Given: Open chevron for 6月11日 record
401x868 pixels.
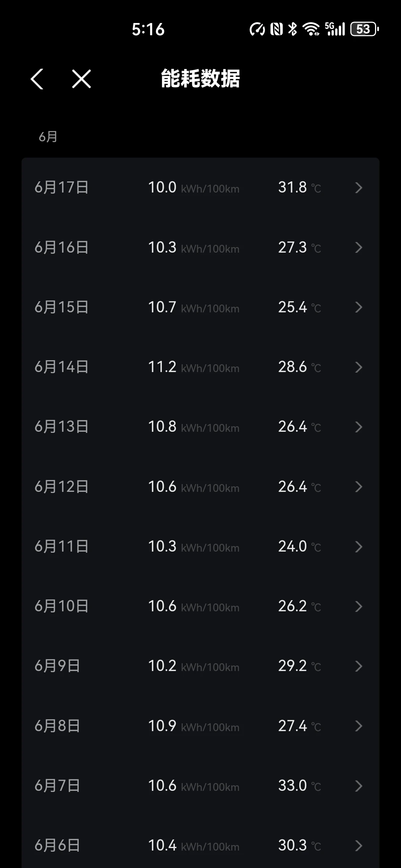Looking at the screenshot, I should pyautogui.click(x=358, y=547).
